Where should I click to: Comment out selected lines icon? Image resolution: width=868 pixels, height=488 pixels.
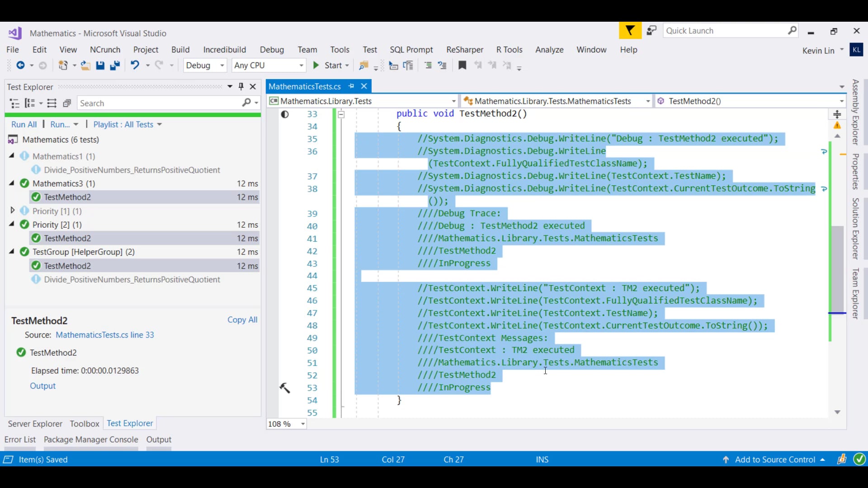click(428, 66)
